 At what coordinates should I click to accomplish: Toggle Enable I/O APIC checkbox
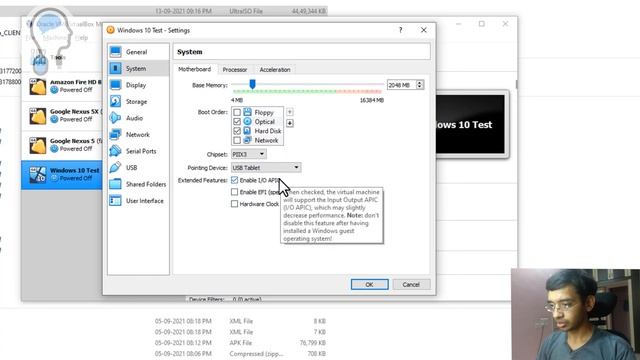pyautogui.click(x=234, y=180)
